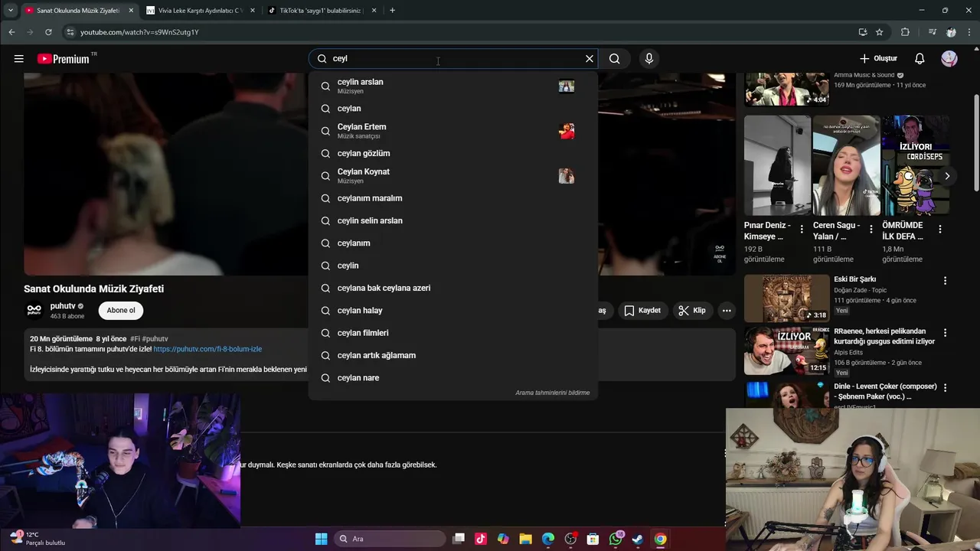Go back with the browser back arrow
Image resolution: width=980 pixels, height=551 pixels.
[x=11, y=32]
